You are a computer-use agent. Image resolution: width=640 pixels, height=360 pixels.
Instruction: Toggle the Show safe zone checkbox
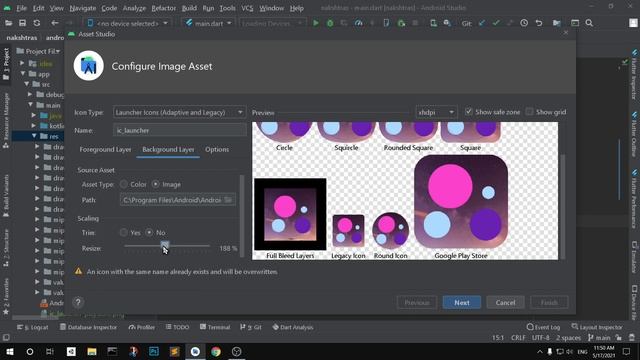pos(469,111)
